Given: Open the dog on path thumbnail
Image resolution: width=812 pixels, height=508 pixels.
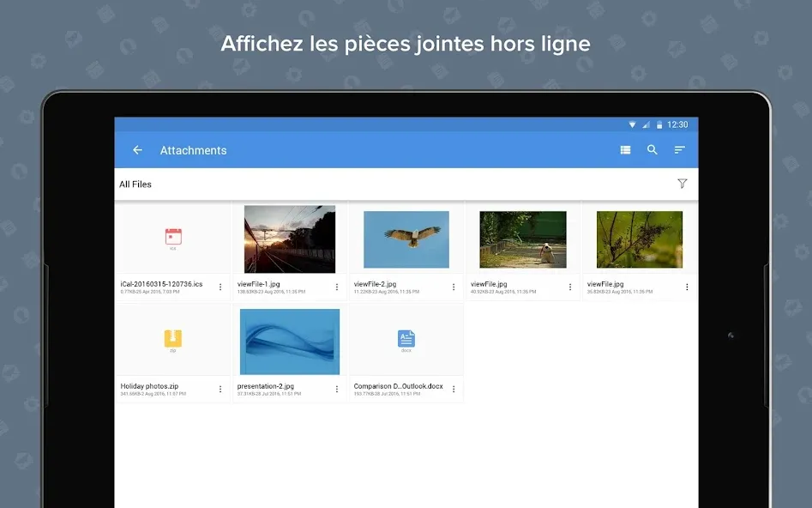Looking at the screenshot, I should 523,239.
